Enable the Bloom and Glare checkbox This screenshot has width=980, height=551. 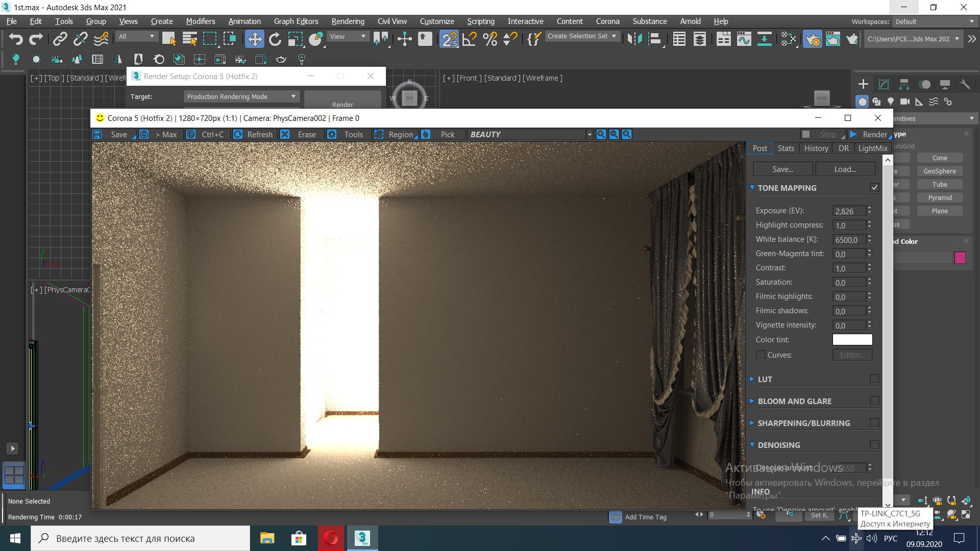(874, 401)
